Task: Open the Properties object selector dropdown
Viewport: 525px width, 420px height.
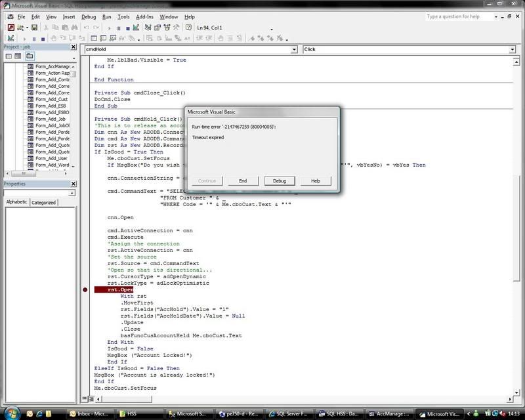Action: pos(72,193)
